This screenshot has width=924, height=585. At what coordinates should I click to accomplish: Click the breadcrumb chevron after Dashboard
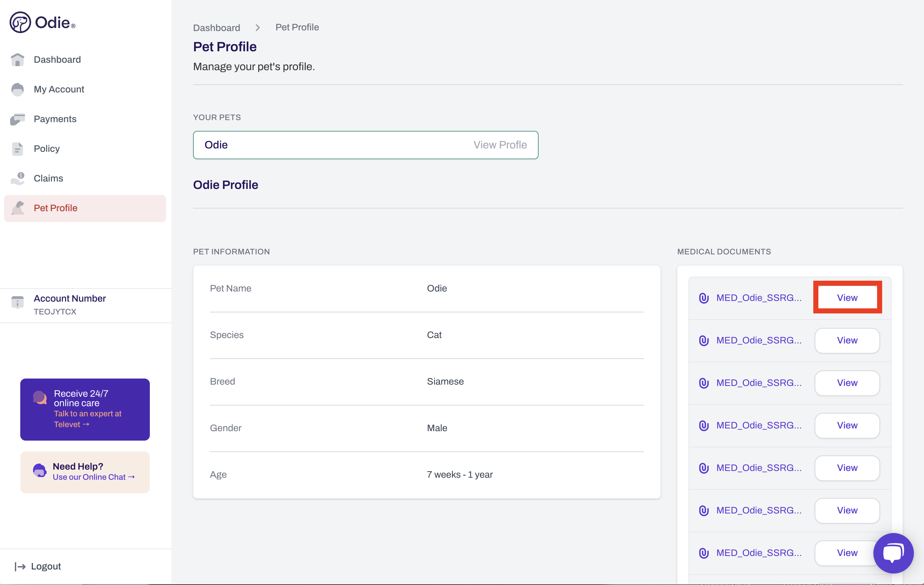coord(257,27)
